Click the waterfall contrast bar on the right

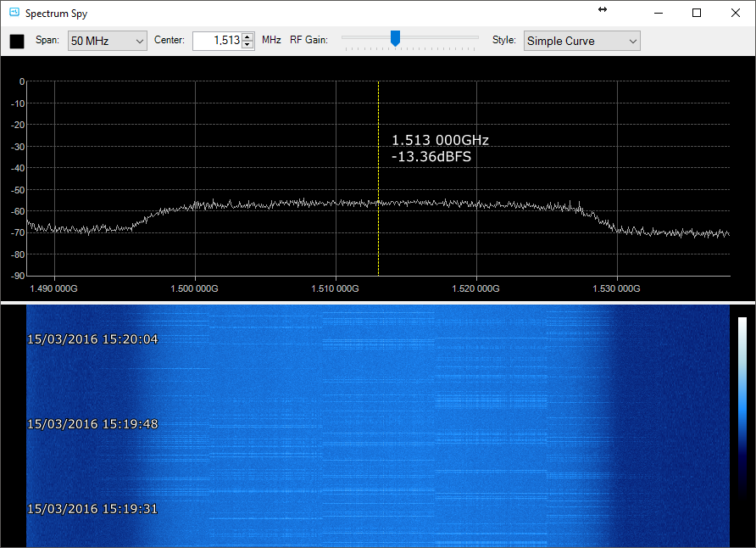742,408
